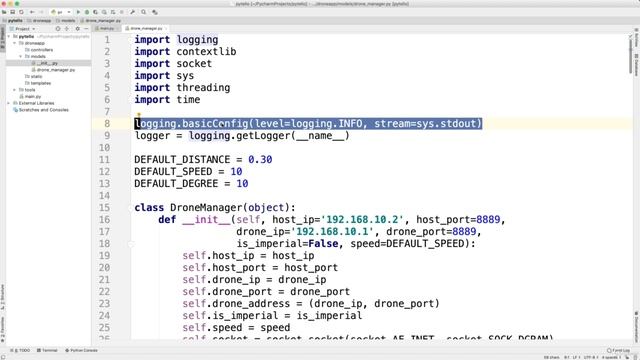
Task: Select drone_manager.py in project tree
Action: point(53,70)
